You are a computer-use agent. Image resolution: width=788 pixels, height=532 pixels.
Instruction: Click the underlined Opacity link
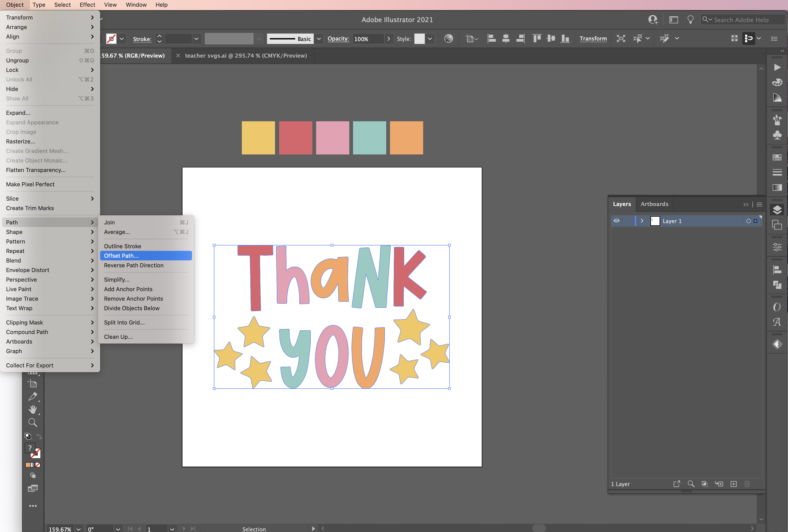338,39
